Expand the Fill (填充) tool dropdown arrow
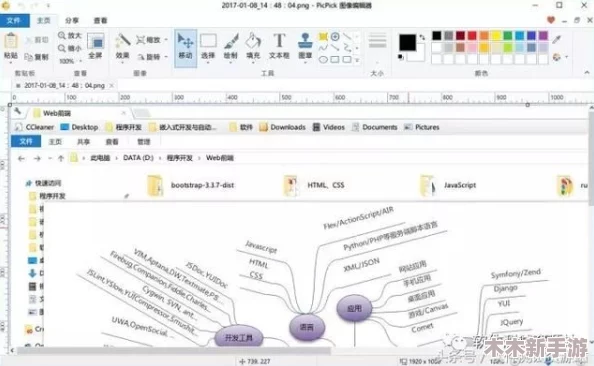Screen dimensions: 594x366 coord(253,62)
